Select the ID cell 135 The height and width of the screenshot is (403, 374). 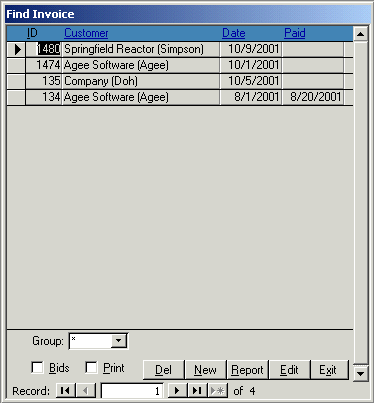tap(44, 81)
